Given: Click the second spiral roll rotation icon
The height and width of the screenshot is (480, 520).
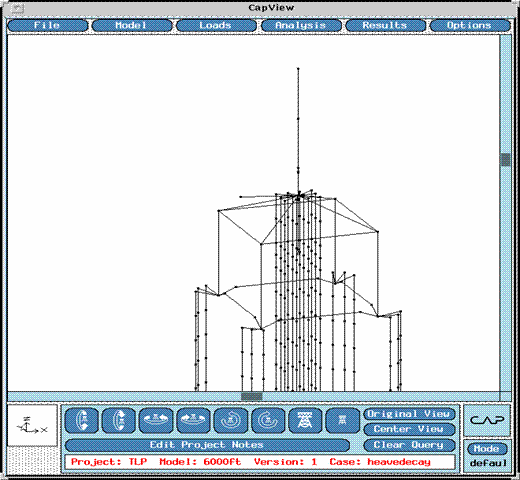Looking at the screenshot, I should (x=268, y=421).
